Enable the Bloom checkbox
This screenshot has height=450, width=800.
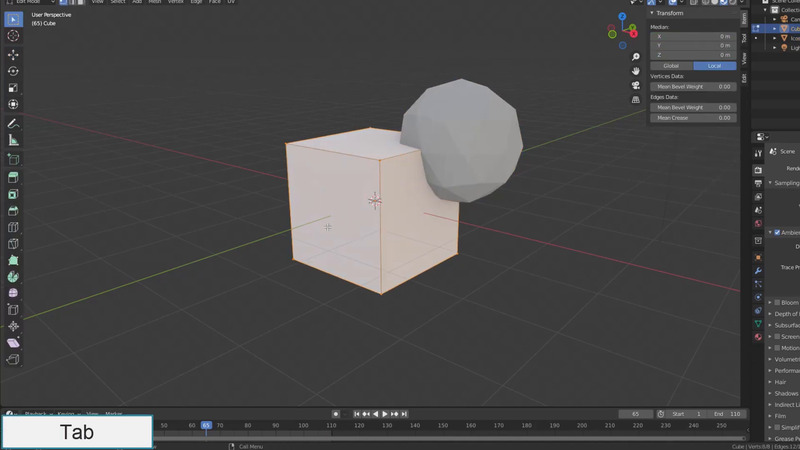pos(777,302)
